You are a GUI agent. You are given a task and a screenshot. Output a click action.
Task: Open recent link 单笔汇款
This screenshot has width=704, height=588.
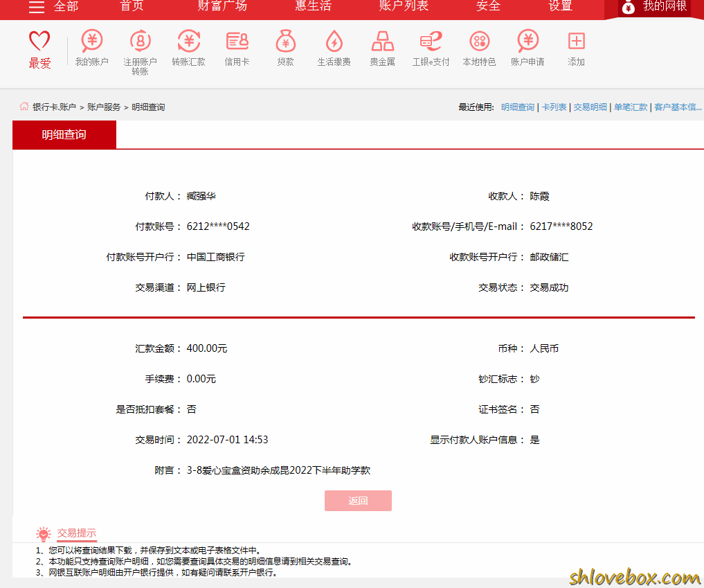pos(631,107)
